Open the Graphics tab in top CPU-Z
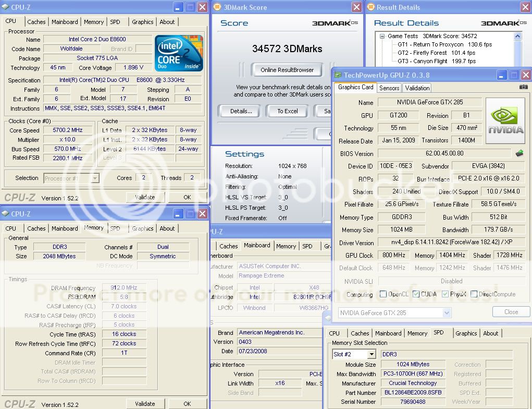The image size is (532, 409). click(x=142, y=22)
